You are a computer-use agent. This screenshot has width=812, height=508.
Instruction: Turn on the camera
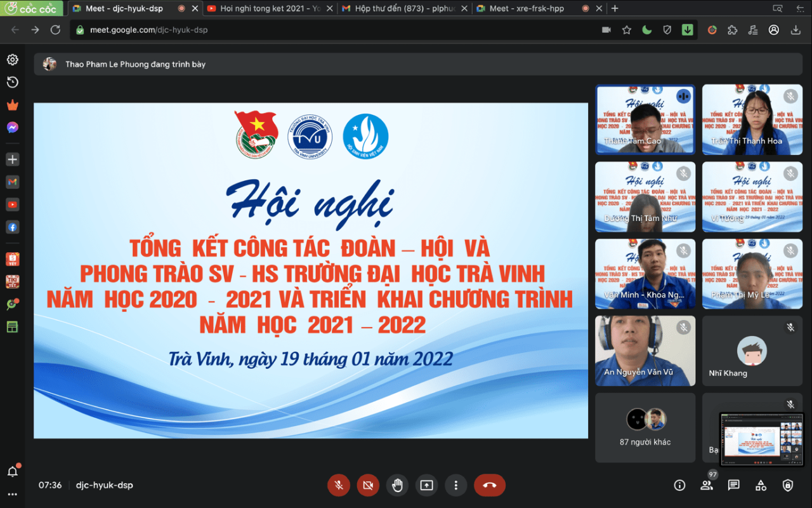pyautogui.click(x=368, y=485)
